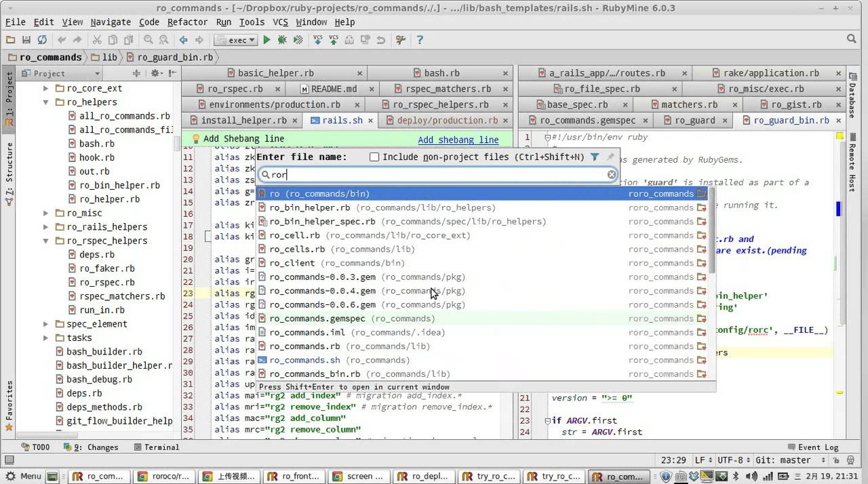Switch to the basic_helper.rb tab

click(x=275, y=73)
